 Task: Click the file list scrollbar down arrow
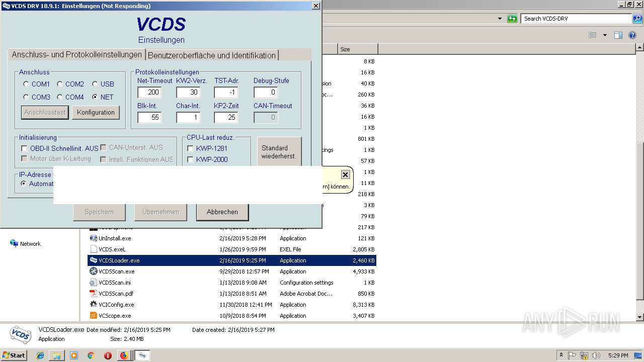[640, 317]
